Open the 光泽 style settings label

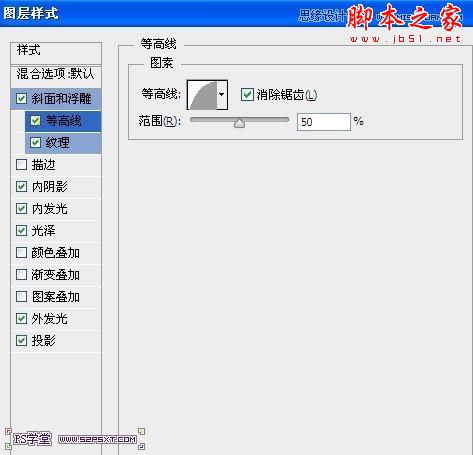[43, 231]
